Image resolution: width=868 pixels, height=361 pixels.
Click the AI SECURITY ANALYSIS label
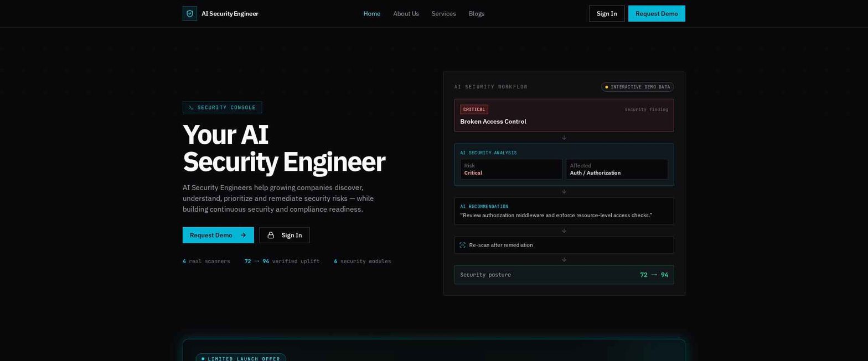[x=488, y=153]
